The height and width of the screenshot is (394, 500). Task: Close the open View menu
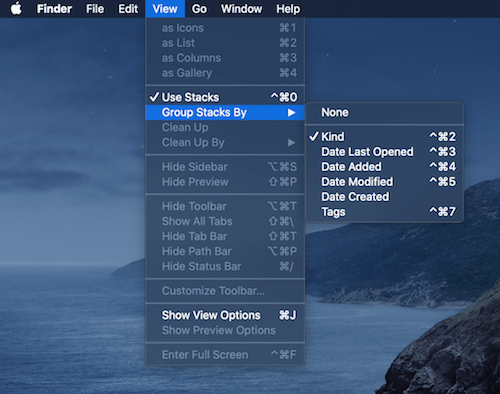[165, 9]
